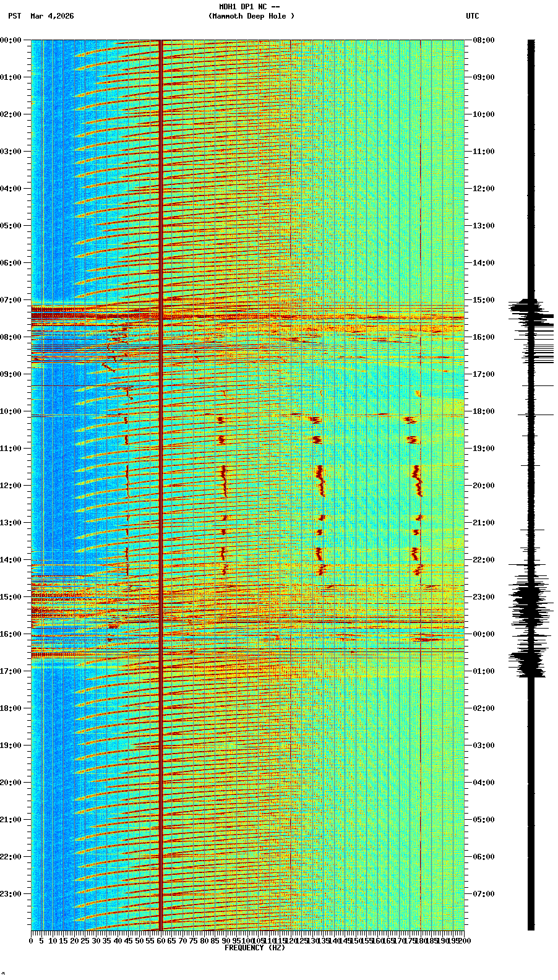The width and height of the screenshot is (558, 980).
Task: Click the 00:00 PST time label
Action: click(x=11, y=40)
